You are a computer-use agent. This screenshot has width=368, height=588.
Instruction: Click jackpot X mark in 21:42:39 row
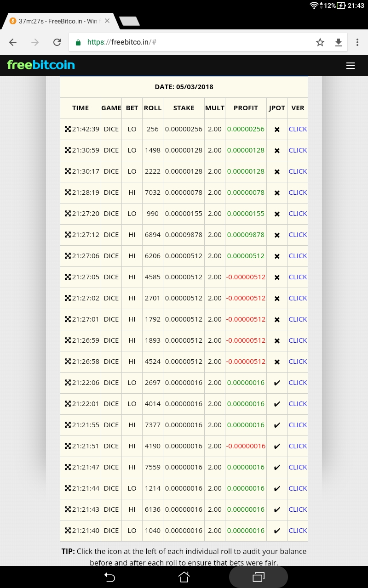[x=277, y=130]
